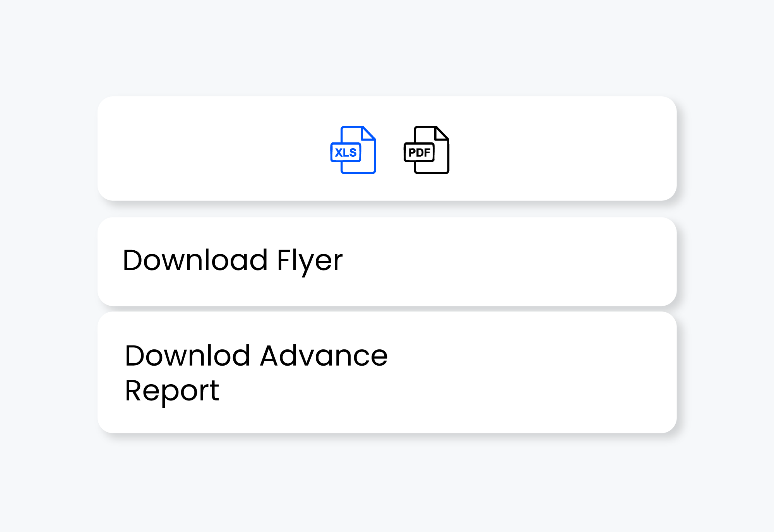Select the XLS label badge

(346, 152)
